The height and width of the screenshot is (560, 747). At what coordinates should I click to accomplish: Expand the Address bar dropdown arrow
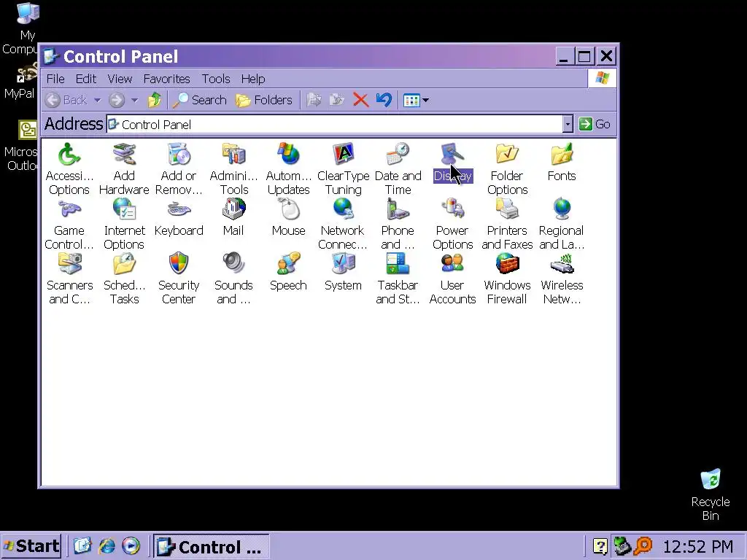[x=568, y=124]
